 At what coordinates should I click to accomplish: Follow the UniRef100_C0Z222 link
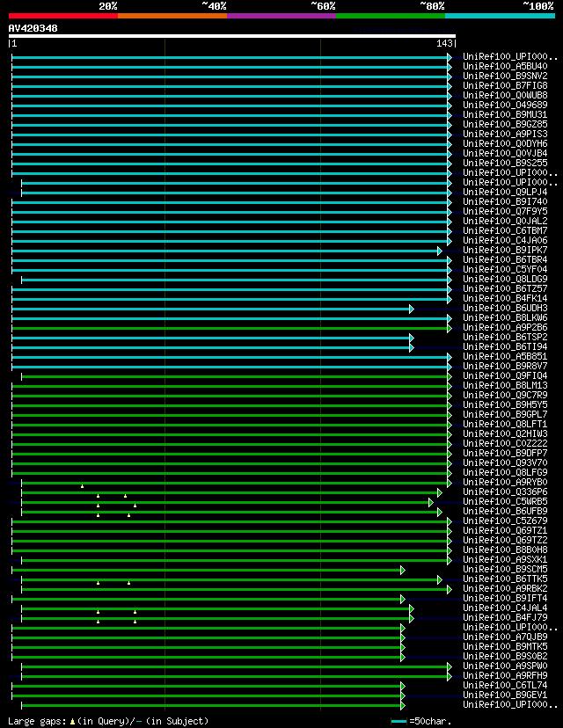[x=505, y=443]
